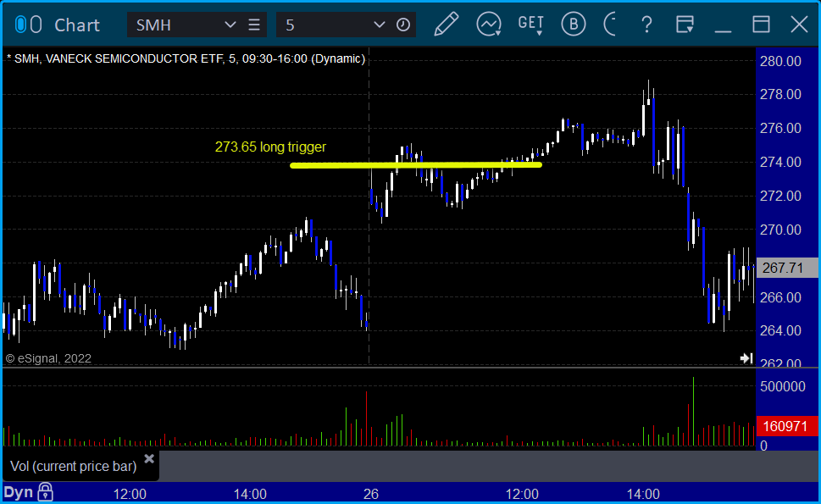This screenshot has height=504, width=821.
Task: Click the last 14:00 time axis label
Action: (x=644, y=494)
